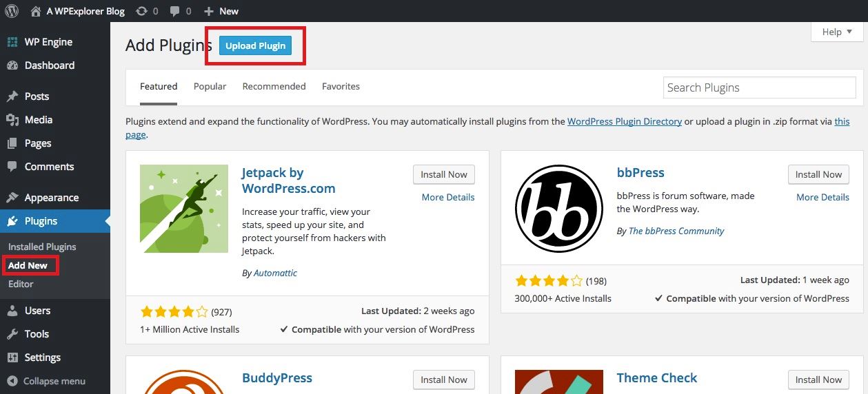Switch to the Recommended plugins tab
The width and height of the screenshot is (868, 394).
tap(274, 87)
